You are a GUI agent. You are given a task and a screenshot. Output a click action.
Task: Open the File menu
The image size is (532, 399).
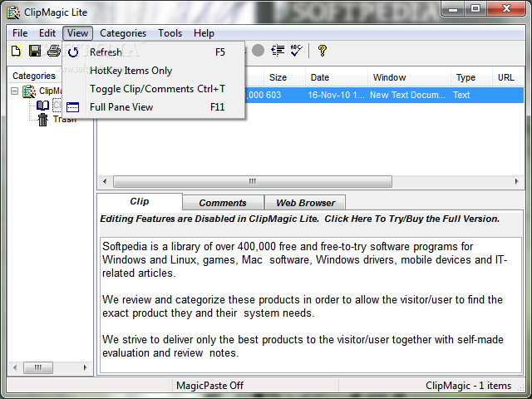coord(20,33)
